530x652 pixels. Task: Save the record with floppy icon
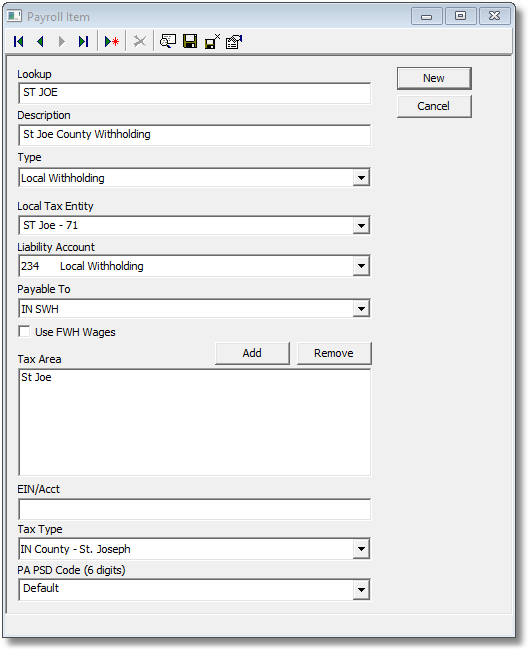click(190, 42)
